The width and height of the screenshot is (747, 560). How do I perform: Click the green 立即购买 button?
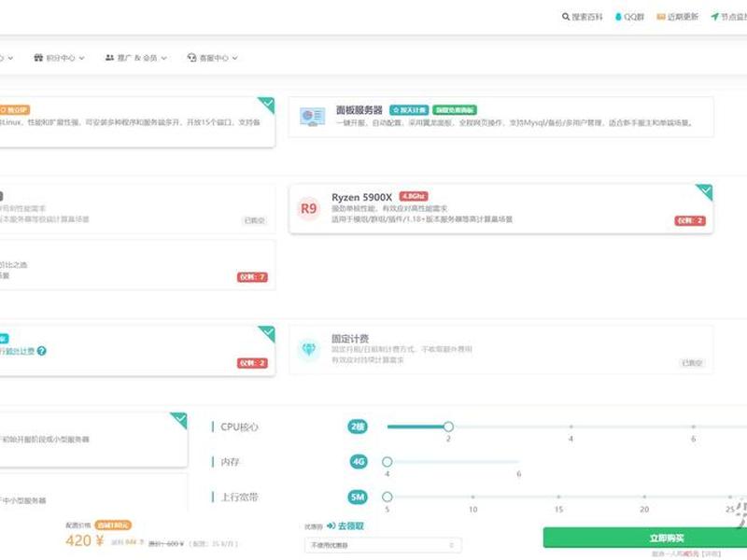[x=645, y=538]
